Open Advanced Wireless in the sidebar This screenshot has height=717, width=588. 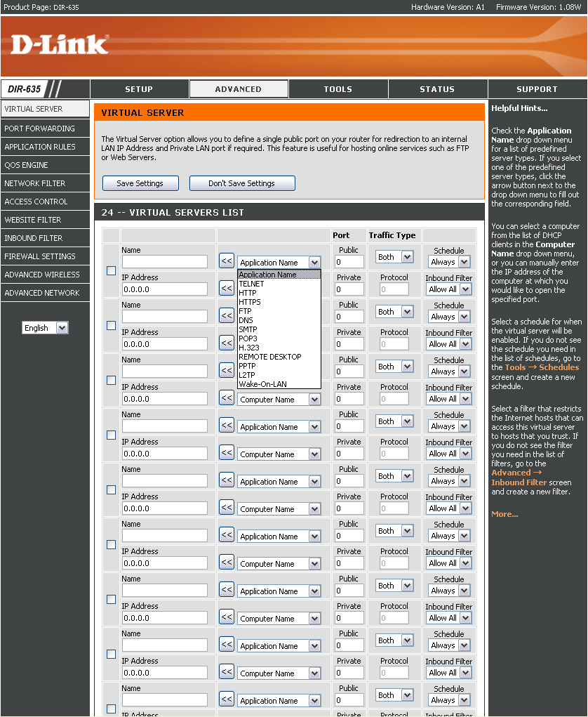click(x=45, y=275)
